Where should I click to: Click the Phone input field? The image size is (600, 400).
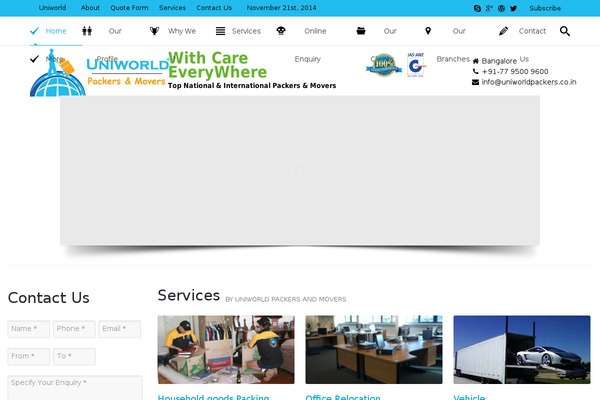click(74, 329)
